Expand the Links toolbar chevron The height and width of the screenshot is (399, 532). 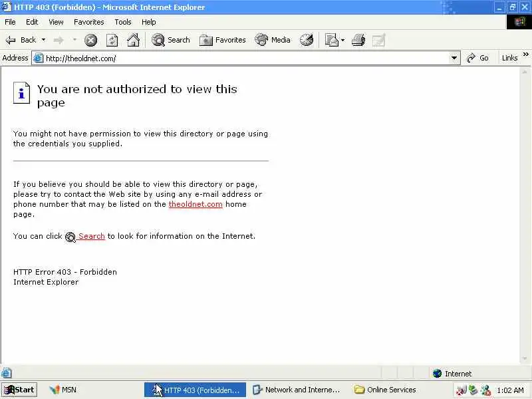pos(525,55)
